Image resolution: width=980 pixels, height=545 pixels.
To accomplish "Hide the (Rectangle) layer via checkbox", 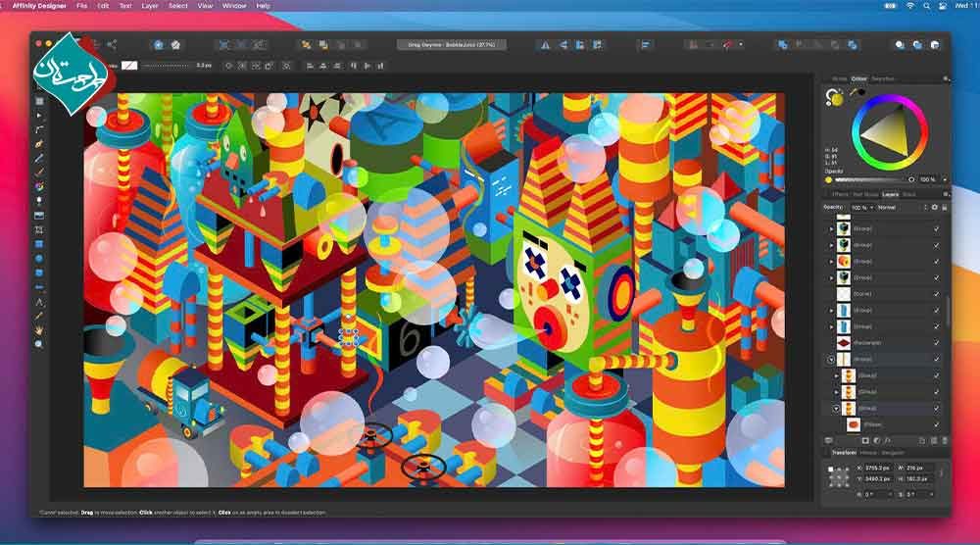I will pyautogui.click(x=936, y=342).
